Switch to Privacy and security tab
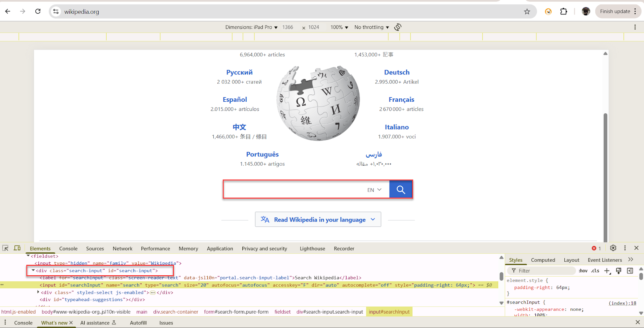644x328 pixels. pyautogui.click(x=264, y=248)
